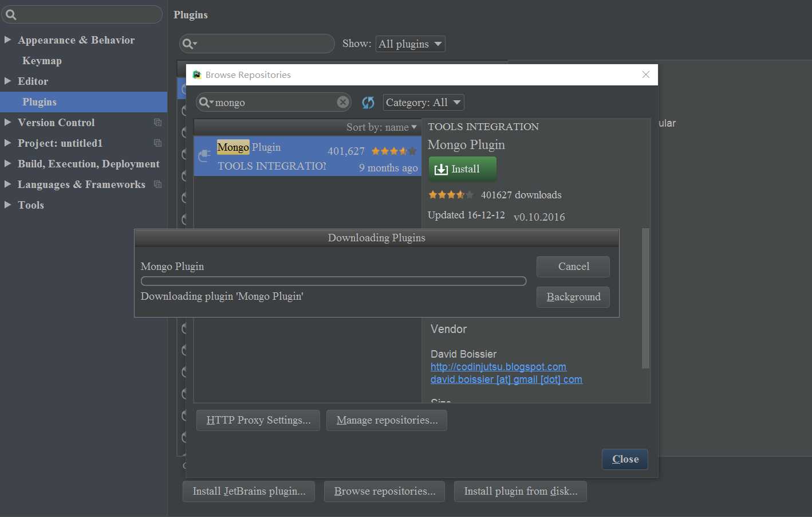The height and width of the screenshot is (517, 812).
Task: Expand the Version Control node
Action: [8, 122]
